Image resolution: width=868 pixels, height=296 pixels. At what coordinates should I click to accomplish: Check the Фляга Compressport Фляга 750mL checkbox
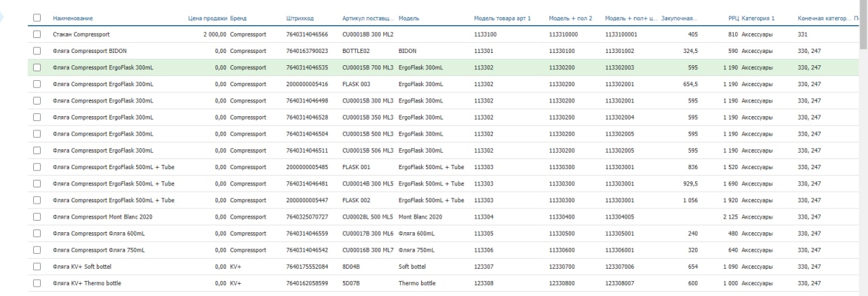[37, 250]
